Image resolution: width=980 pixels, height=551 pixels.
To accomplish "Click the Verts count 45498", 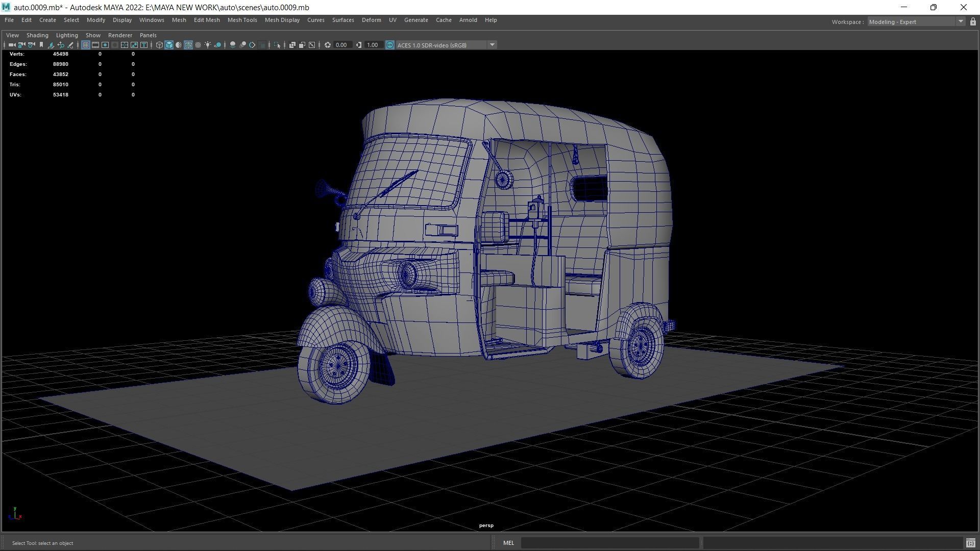I will point(60,54).
